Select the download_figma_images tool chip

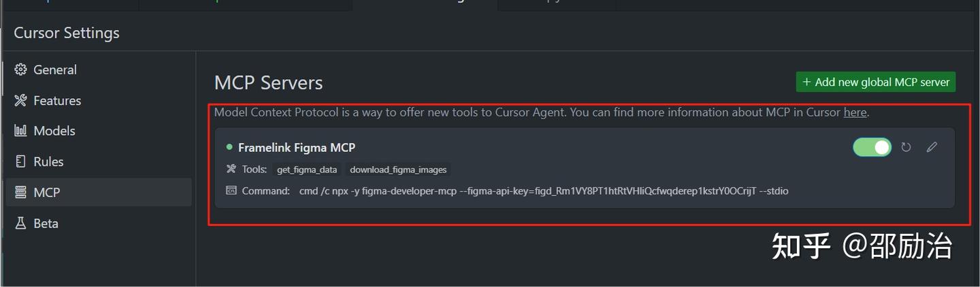tap(397, 169)
